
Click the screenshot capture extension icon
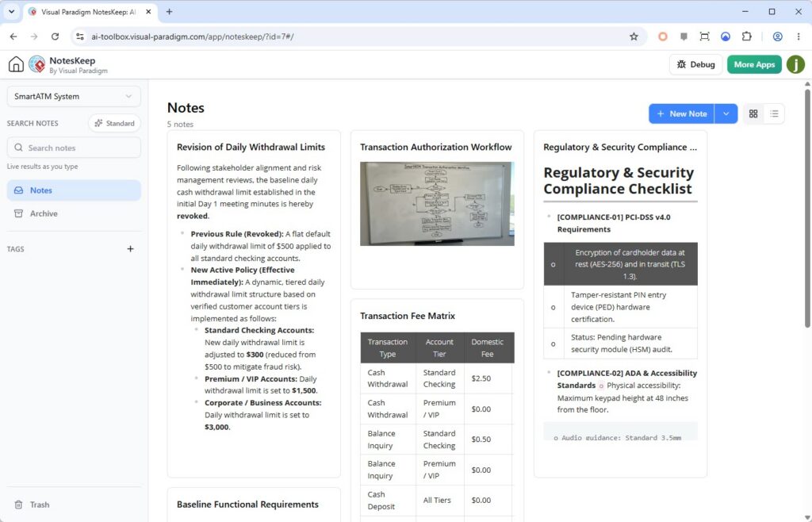(704, 36)
